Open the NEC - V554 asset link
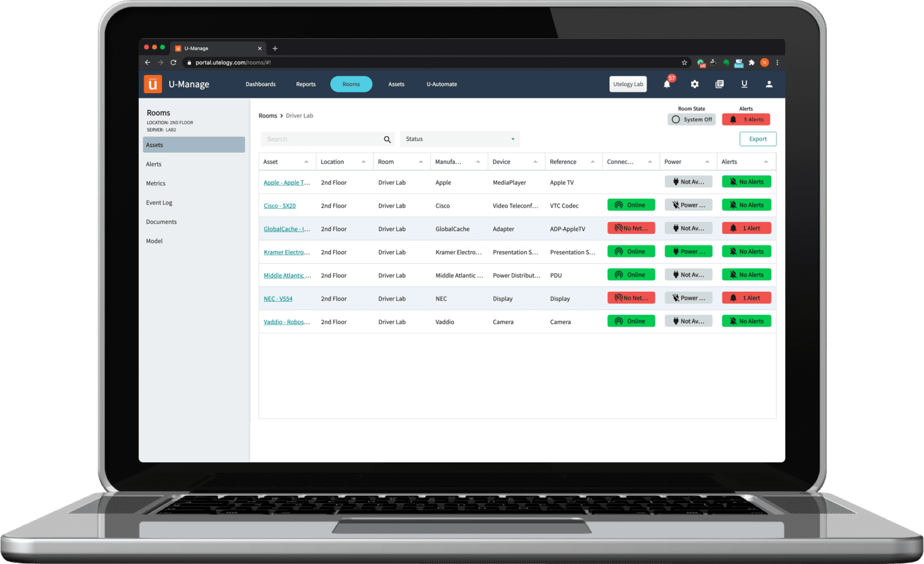Image resolution: width=924 pixels, height=564 pixels. [278, 299]
